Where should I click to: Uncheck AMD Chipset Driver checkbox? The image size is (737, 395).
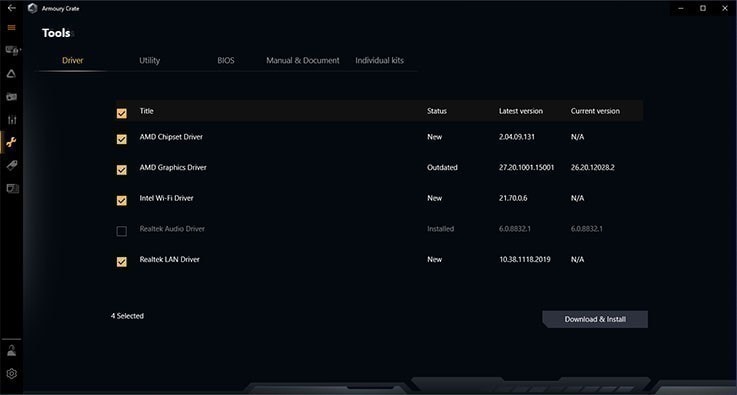coord(122,139)
